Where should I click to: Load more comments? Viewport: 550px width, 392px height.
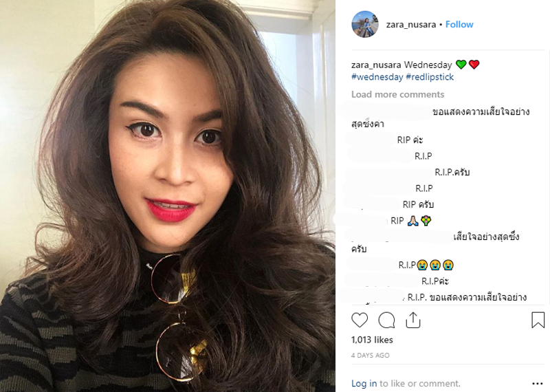pos(398,94)
